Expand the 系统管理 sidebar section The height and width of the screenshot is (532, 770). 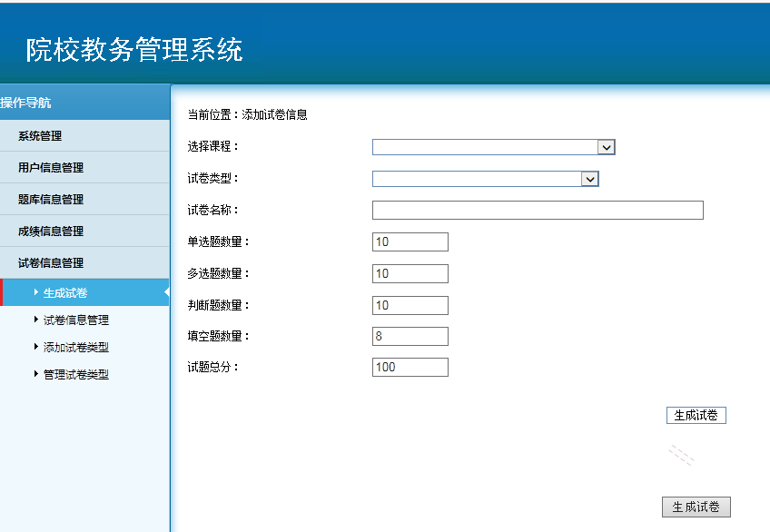click(x=41, y=135)
